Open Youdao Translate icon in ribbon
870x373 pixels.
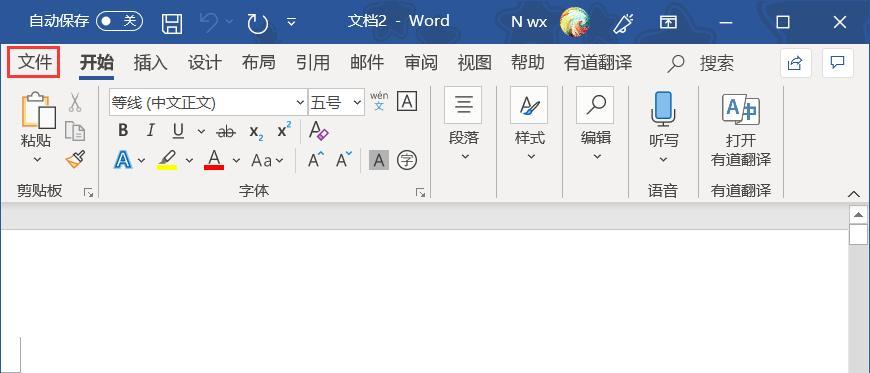coord(741,129)
